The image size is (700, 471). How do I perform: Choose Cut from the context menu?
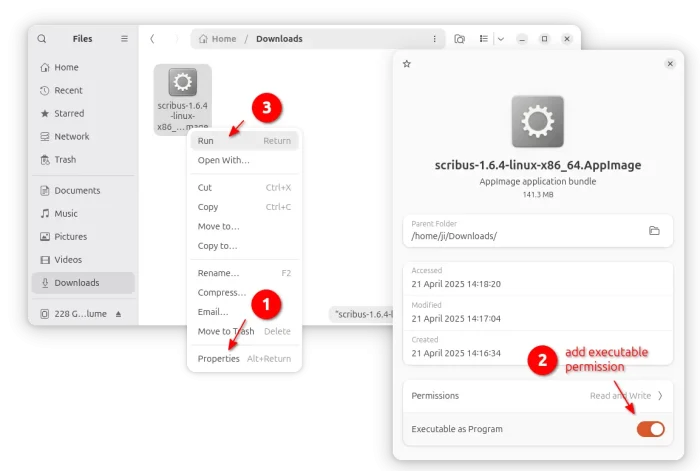(244, 188)
